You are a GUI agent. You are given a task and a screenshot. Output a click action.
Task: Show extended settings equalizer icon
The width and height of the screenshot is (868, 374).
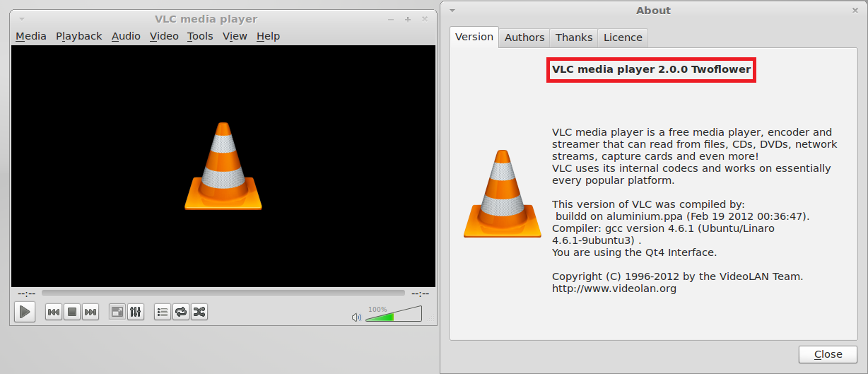pyautogui.click(x=136, y=312)
